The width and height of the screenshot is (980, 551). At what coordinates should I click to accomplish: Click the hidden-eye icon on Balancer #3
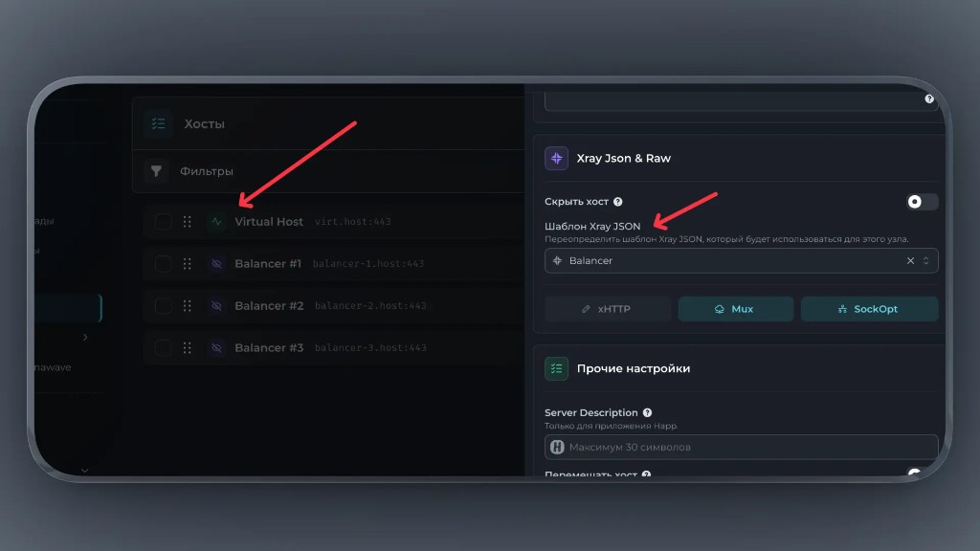tap(216, 348)
